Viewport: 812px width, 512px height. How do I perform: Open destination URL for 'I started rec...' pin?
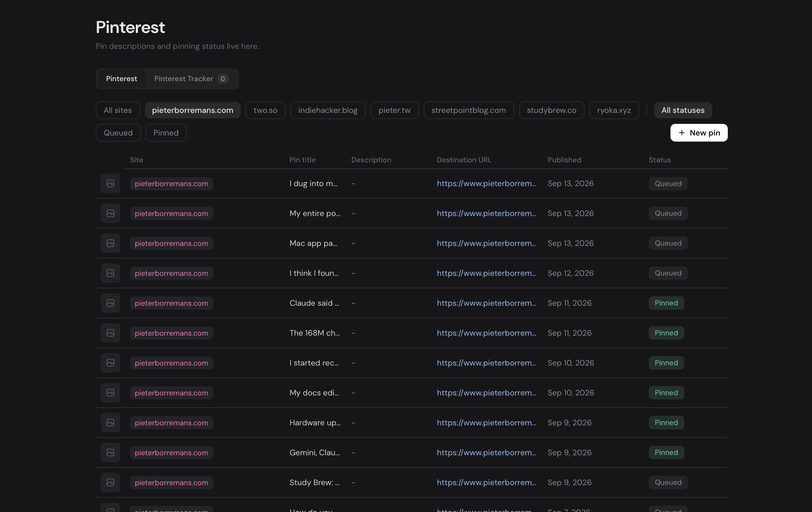click(486, 363)
